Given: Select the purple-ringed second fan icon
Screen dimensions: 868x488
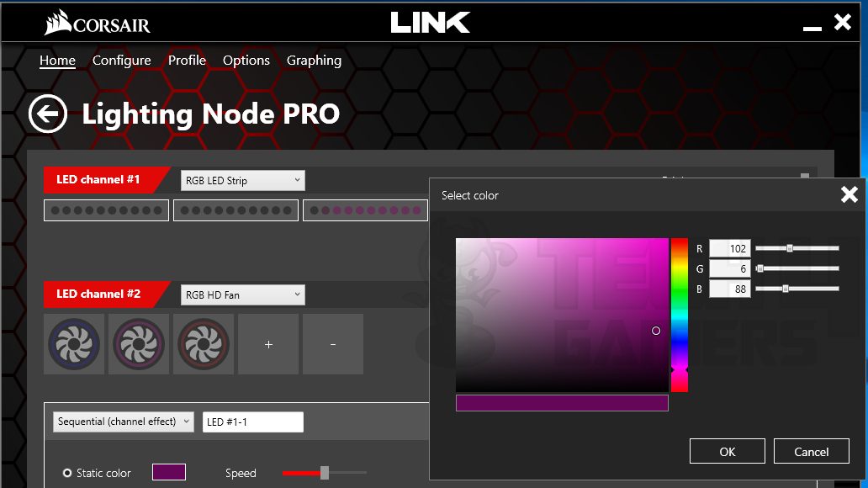Looking at the screenshot, I should coord(139,344).
